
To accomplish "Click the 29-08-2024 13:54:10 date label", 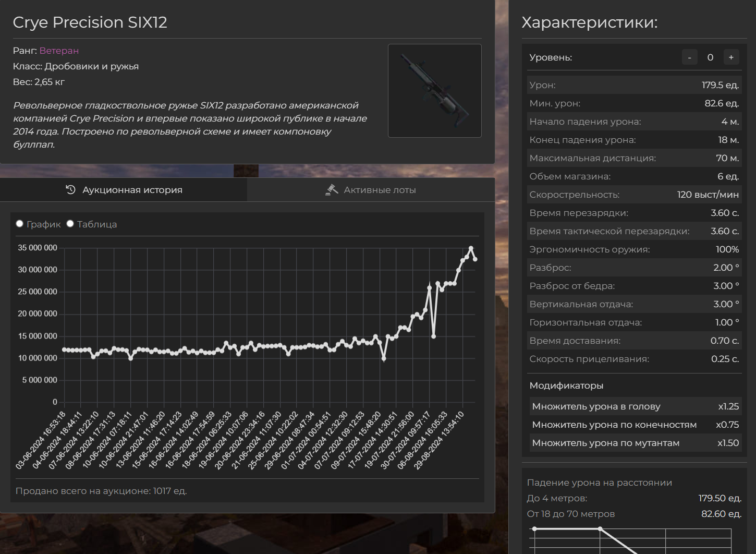I will tap(439, 440).
